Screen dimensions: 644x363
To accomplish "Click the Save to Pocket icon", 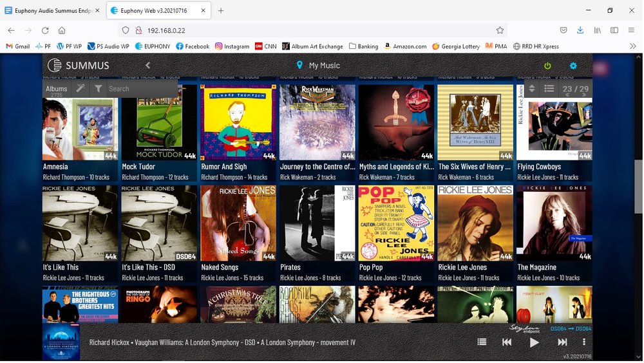I will 563,30.
